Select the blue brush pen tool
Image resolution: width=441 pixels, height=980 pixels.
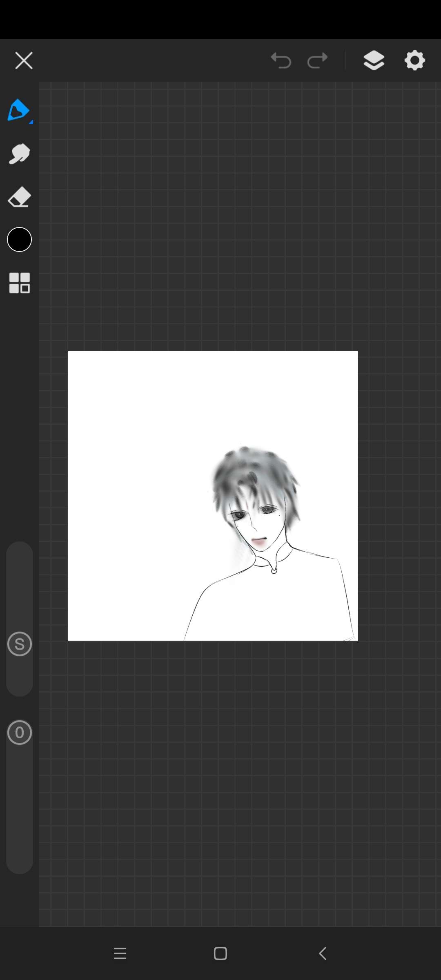coord(18,110)
